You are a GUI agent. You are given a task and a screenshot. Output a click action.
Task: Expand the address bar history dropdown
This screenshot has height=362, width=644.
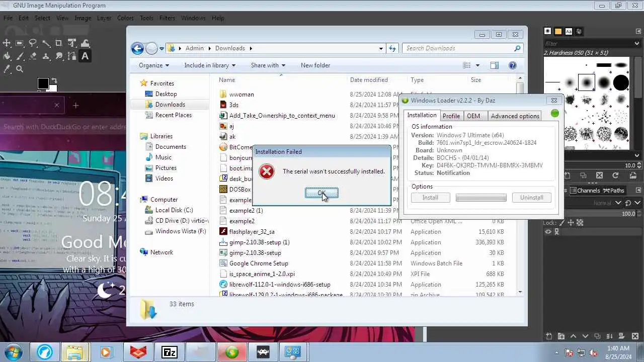pos(381,48)
